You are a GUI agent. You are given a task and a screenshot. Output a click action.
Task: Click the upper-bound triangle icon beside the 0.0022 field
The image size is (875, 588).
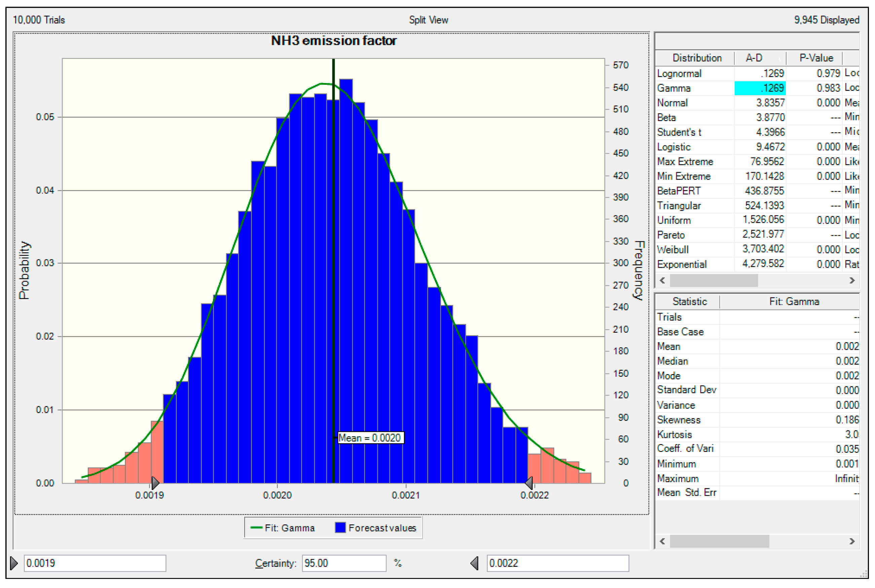tap(474, 563)
